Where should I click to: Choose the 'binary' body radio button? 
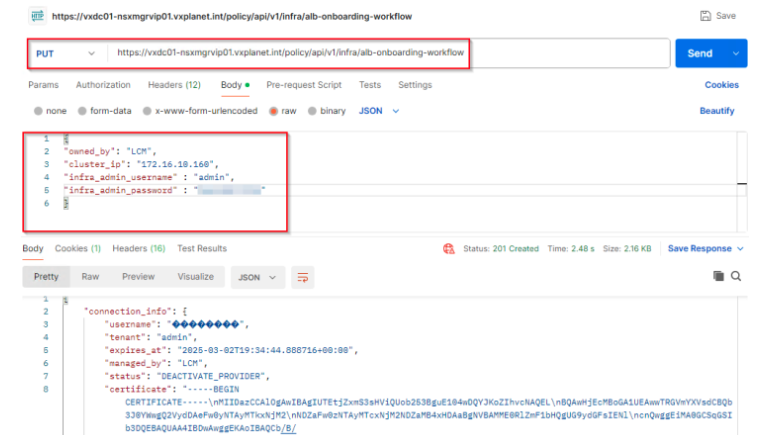[x=313, y=111]
